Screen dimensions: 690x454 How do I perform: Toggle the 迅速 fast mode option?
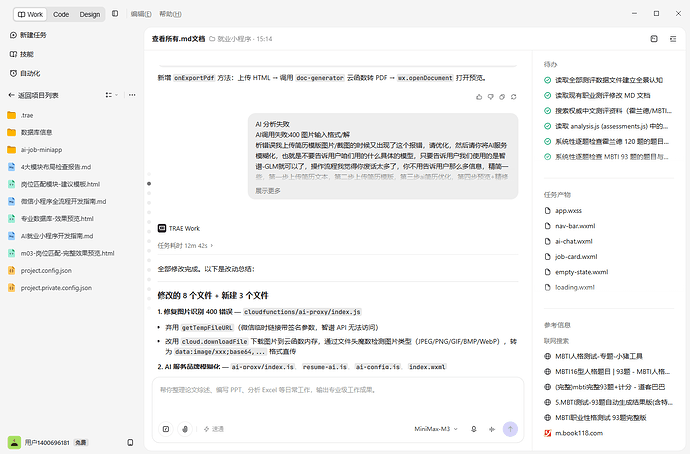tap(214, 429)
